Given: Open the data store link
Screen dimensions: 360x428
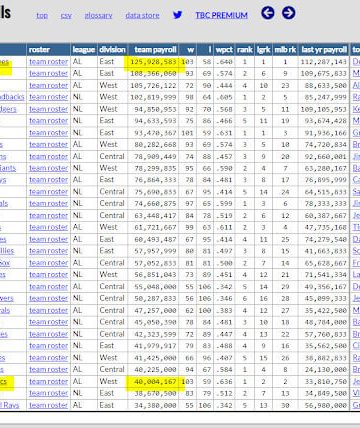Looking at the screenshot, I should pos(142,15).
